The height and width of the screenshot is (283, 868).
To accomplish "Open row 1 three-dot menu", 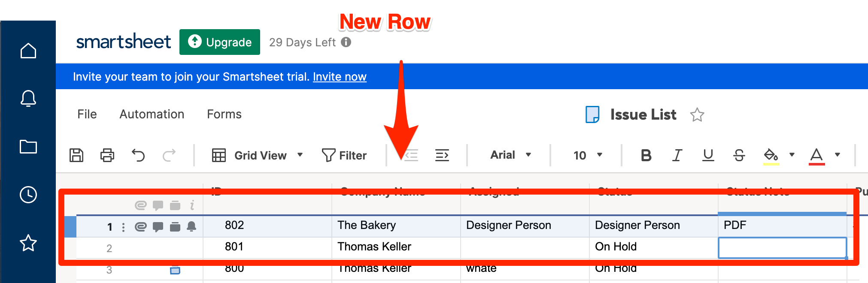I will coord(124,227).
